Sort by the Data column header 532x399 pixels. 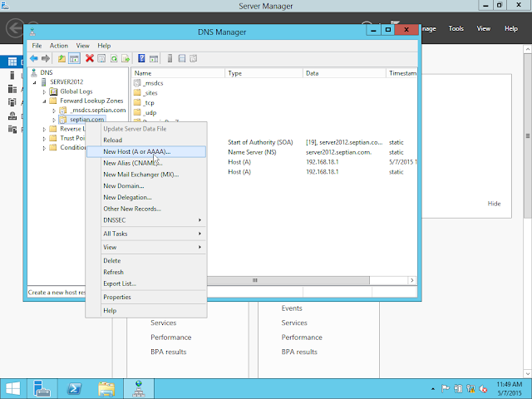point(344,73)
